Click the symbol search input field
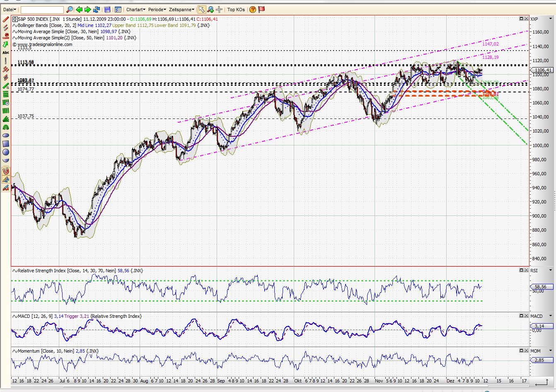Image resolution: width=556 pixels, height=392 pixels. pyautogui.click(x=41, y=9)
